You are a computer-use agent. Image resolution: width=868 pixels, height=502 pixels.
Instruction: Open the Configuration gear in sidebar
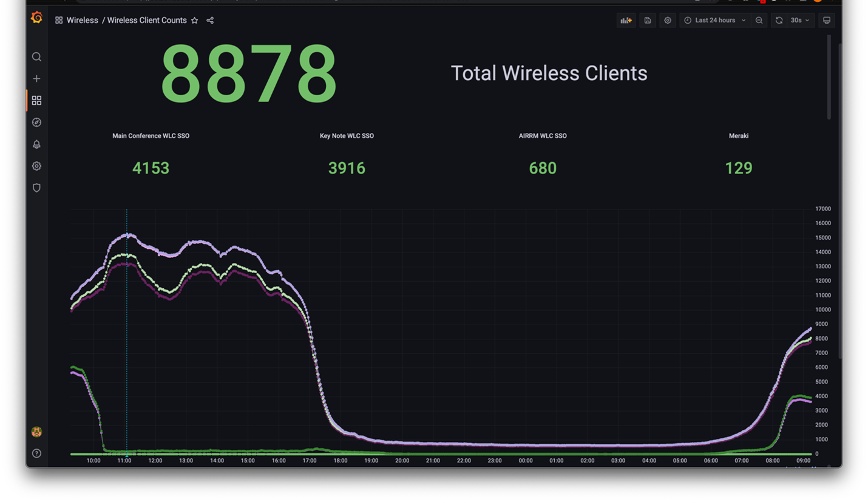[36, 166]
